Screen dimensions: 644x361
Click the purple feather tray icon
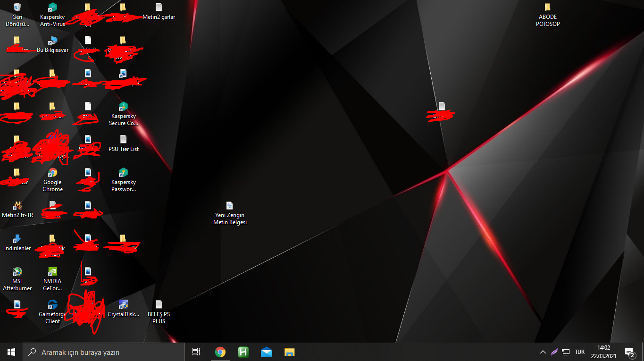click(x=554, y=352)
